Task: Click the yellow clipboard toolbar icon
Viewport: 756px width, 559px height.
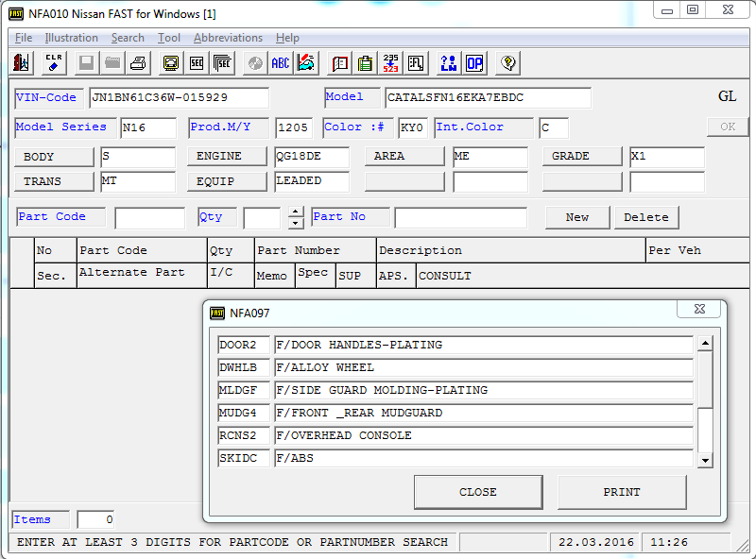Action: coord(365,63)
